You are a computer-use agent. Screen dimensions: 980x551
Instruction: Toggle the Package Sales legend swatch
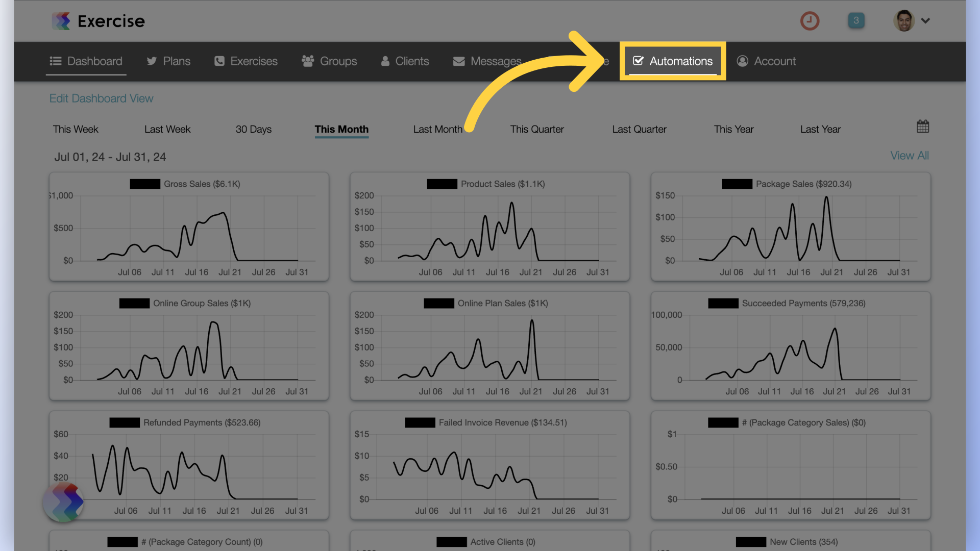point(737,184)
